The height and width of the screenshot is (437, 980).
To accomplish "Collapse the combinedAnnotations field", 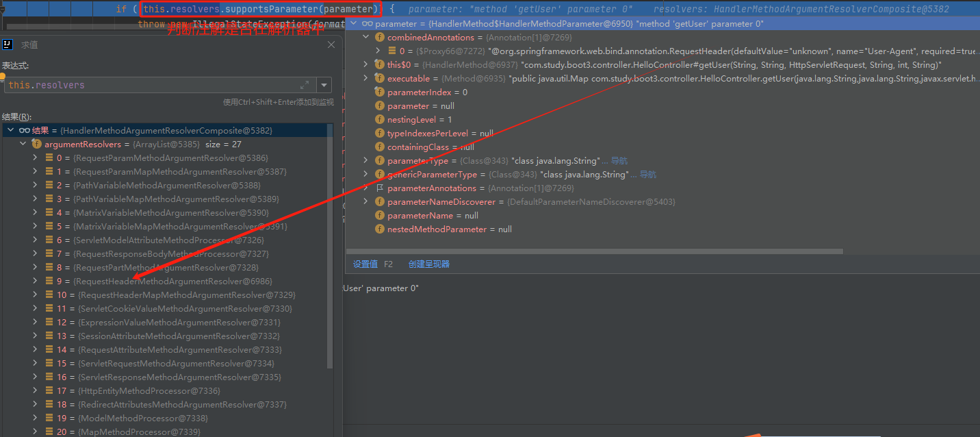I will pos(365,37).
